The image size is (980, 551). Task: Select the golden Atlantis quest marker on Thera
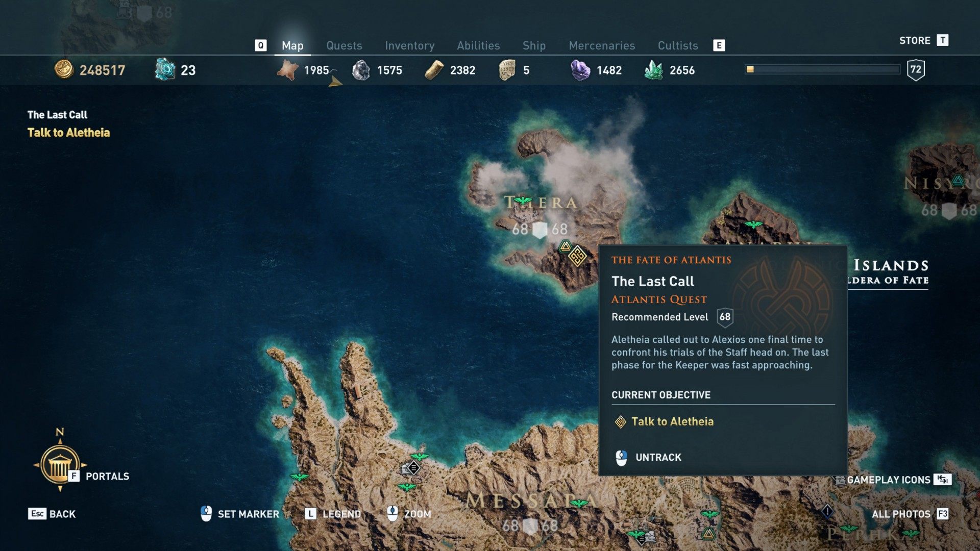tap(578, 256)
